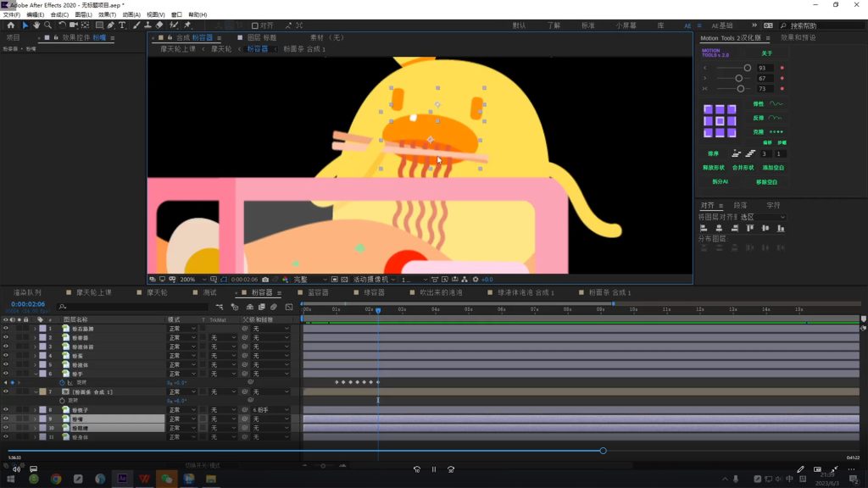
Task: Click the Selection arrow tool
Action: coord(25,25)
